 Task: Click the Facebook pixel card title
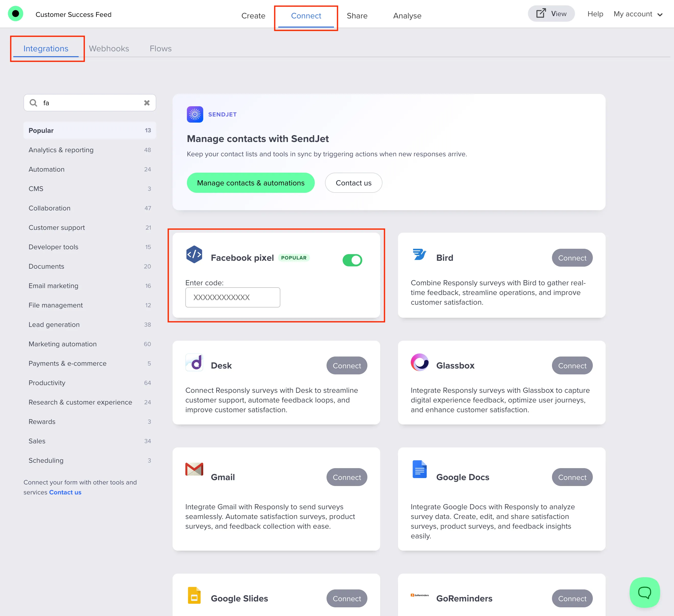[242, 258]
